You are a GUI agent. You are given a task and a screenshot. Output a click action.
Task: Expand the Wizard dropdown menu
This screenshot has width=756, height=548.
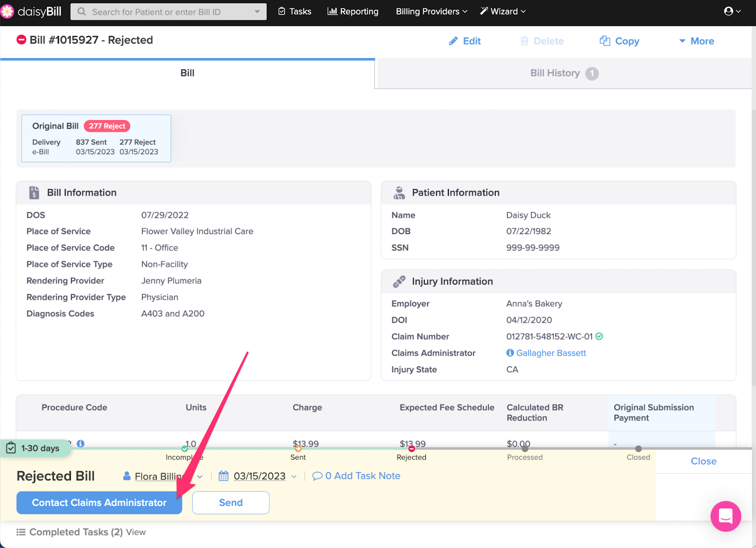[x=503, y=11]
